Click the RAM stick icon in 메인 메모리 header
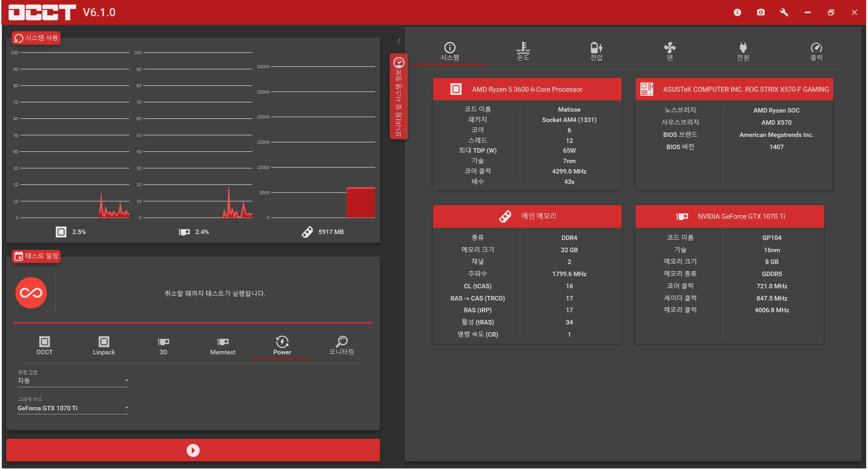The image size is (868, 470). 505,216
